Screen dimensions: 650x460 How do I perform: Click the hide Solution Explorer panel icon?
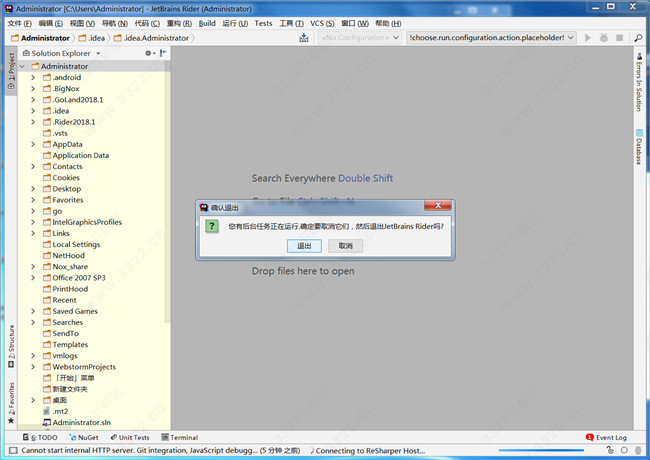click(x=163, y=53)
